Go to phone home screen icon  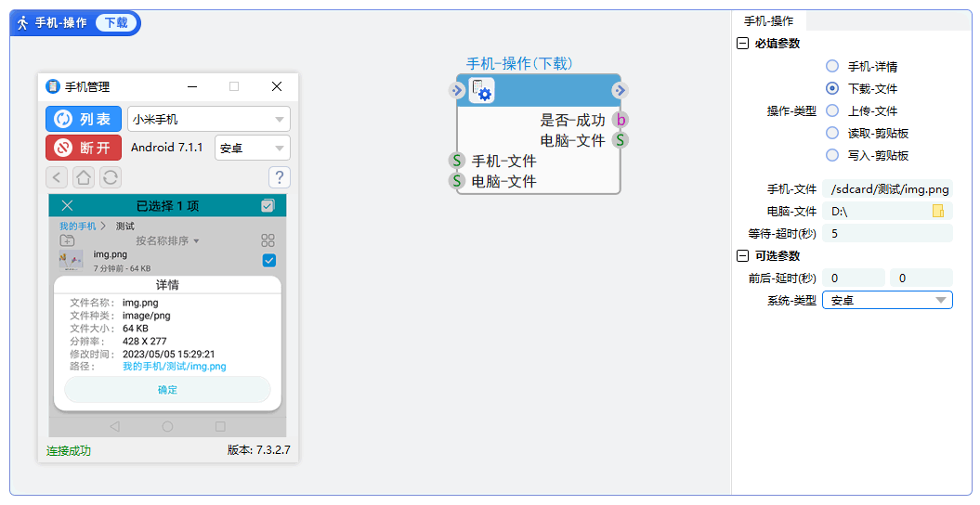click(x=84, y=177)
